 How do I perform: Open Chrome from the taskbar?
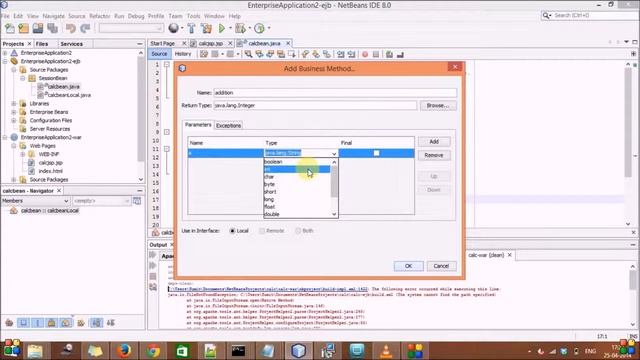(153, 351)
